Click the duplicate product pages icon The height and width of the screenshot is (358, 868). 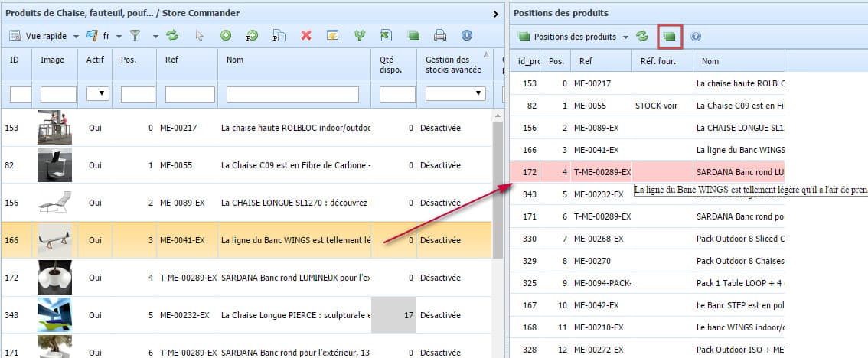[279, 36]
